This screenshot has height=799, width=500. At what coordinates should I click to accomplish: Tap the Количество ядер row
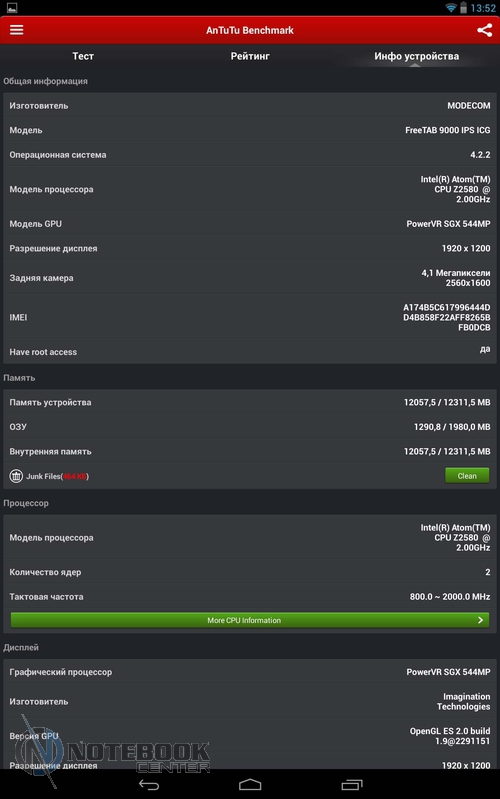click(250, 572)
